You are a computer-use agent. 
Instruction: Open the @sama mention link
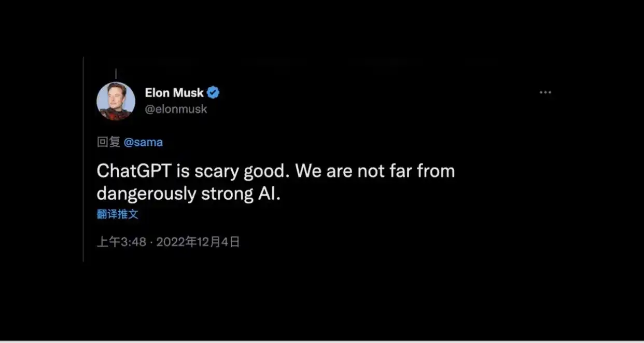click(143, 142)
